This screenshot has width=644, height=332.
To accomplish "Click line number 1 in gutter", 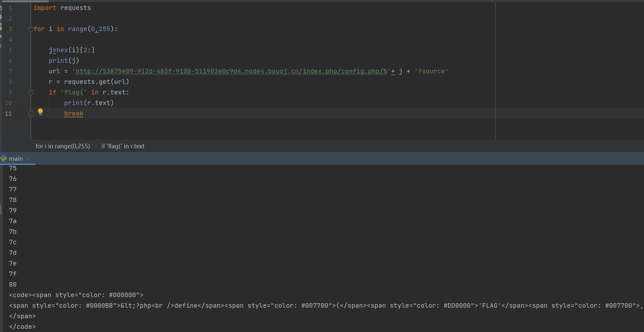I will 10,8.
